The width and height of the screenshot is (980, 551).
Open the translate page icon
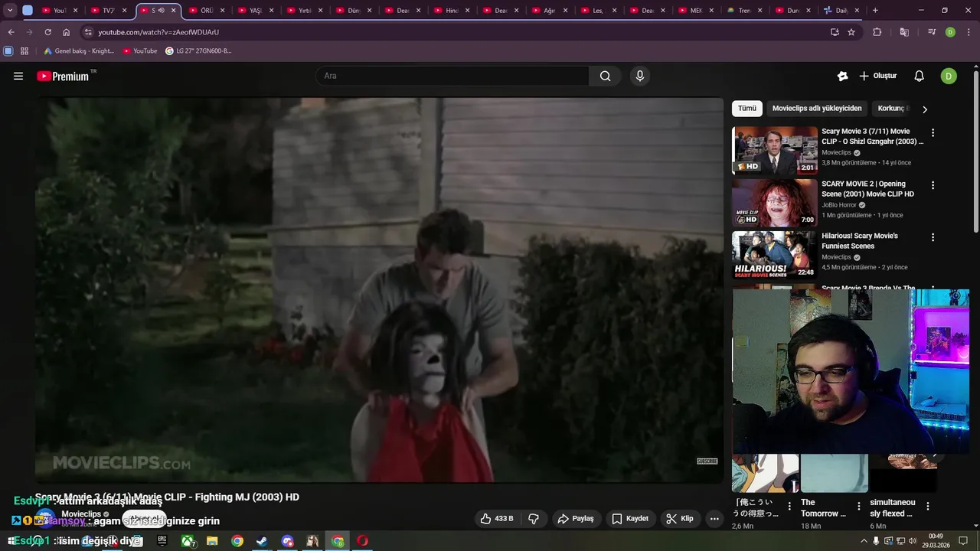click(904, 32)
